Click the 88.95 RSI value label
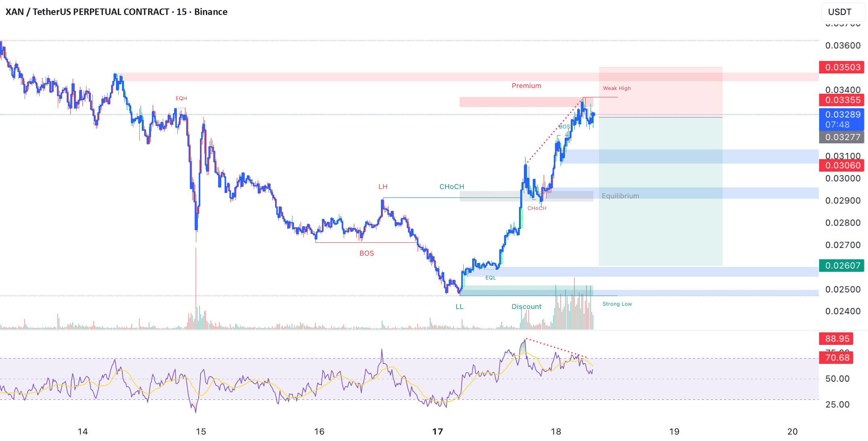The image size is (868, 441). pyautogui.click(x=836, y=339)
